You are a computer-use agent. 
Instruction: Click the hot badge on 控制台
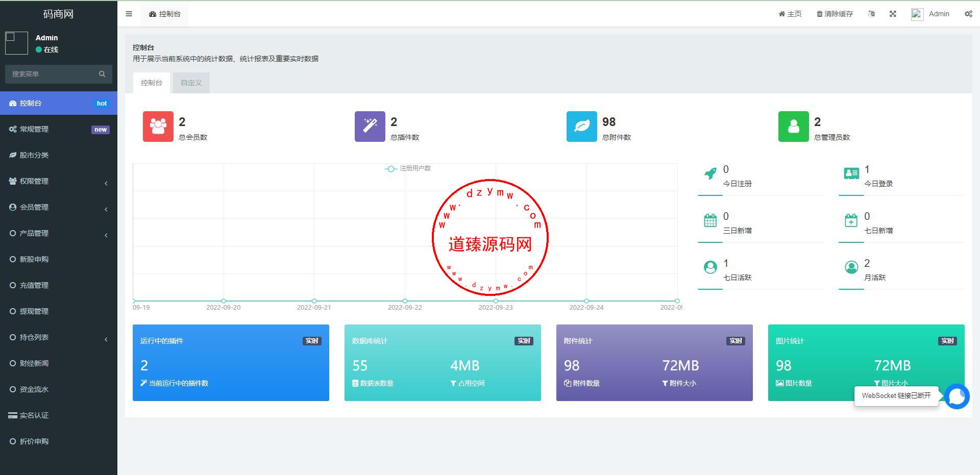point(102,104)
